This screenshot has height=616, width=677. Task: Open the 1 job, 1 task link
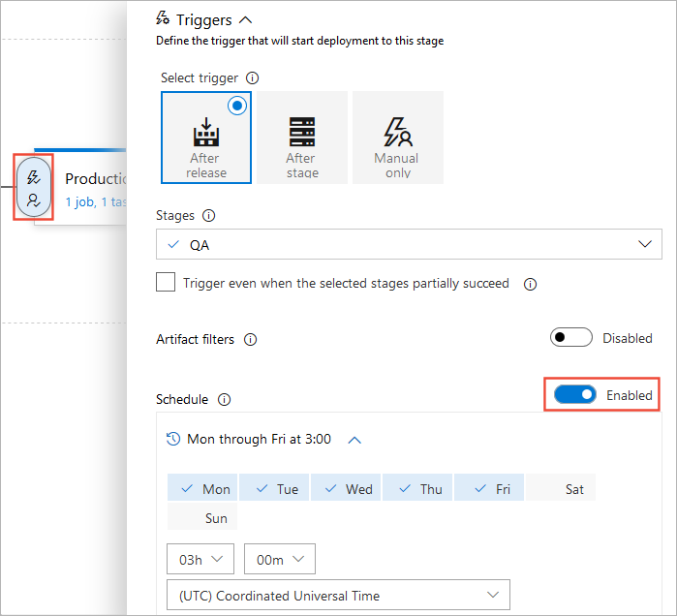[x=96, y=202]
